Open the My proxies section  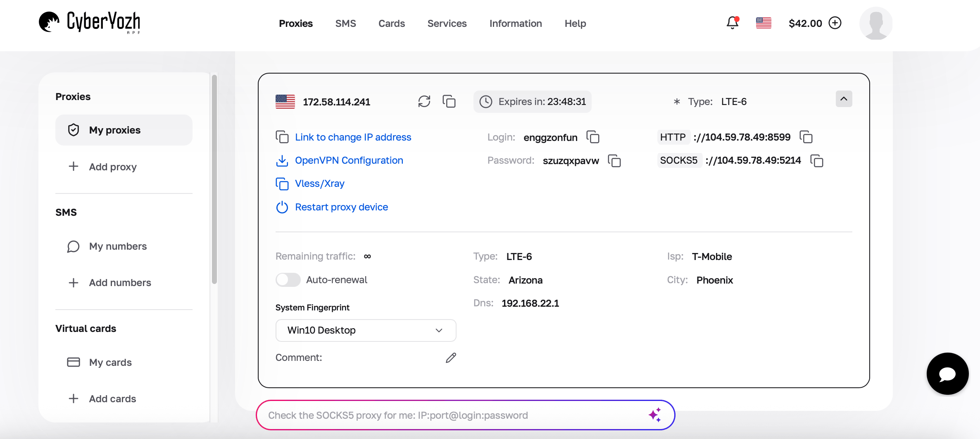click(x=115, y=130)
